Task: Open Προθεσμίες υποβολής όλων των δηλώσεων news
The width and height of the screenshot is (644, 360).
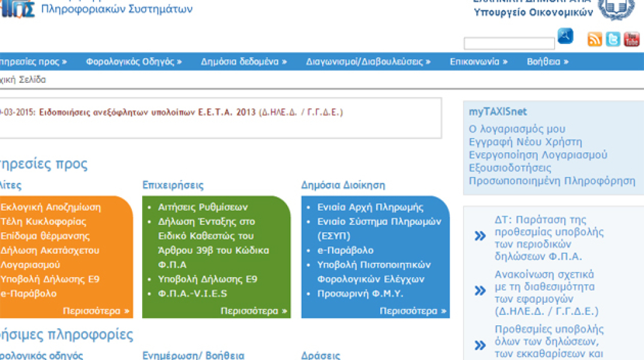Action: 549,342
